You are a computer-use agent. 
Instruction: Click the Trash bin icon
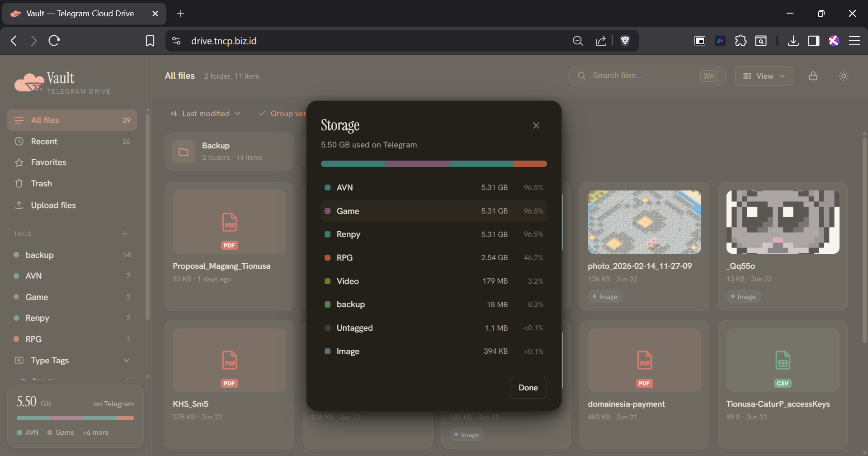(x=19, y=184)
